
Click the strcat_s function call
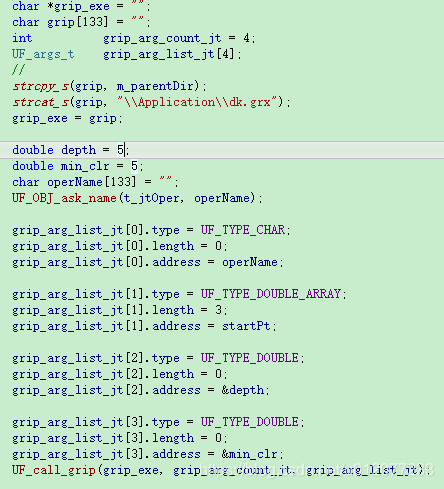click(41, 102)
